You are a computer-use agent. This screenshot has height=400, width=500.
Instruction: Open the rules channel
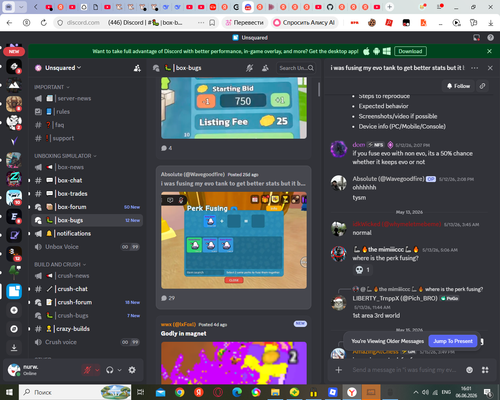87,112
